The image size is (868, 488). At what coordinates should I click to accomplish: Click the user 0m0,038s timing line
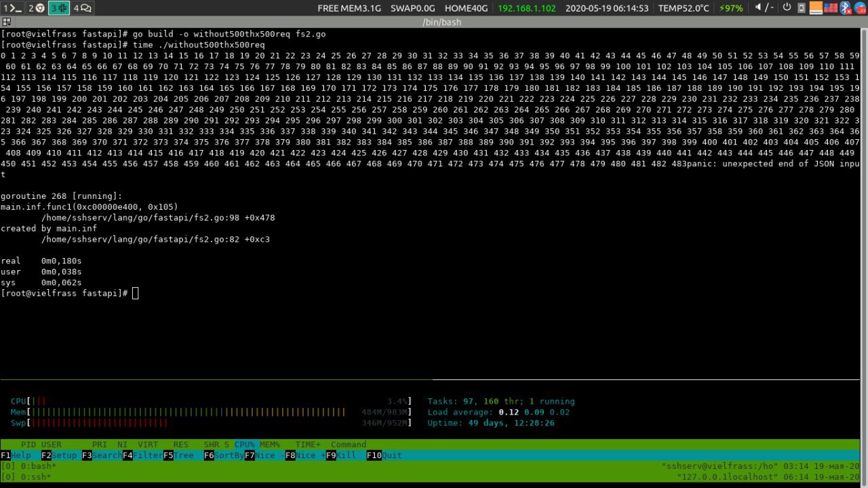coord(41,271)
